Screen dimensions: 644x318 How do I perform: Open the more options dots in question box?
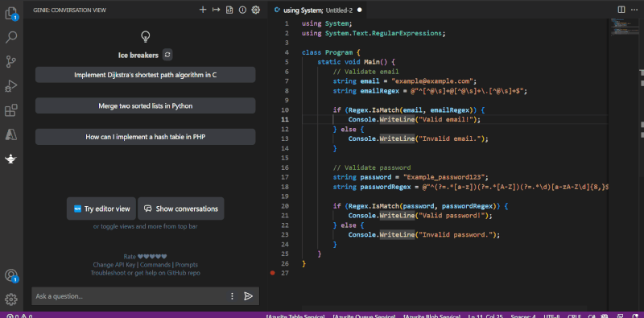[x=232, y=296]
